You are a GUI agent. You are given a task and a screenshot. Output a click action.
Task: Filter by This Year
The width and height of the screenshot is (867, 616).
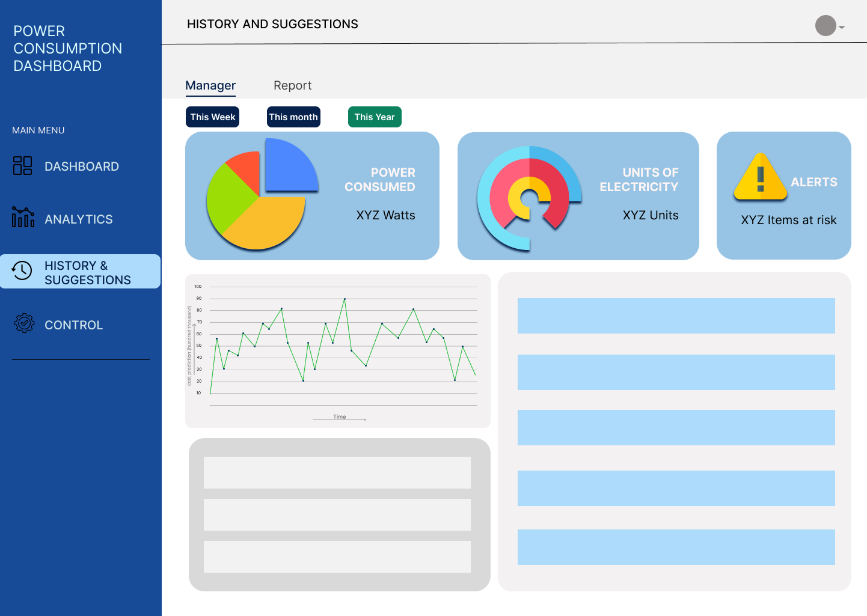[x=375, y=117]
